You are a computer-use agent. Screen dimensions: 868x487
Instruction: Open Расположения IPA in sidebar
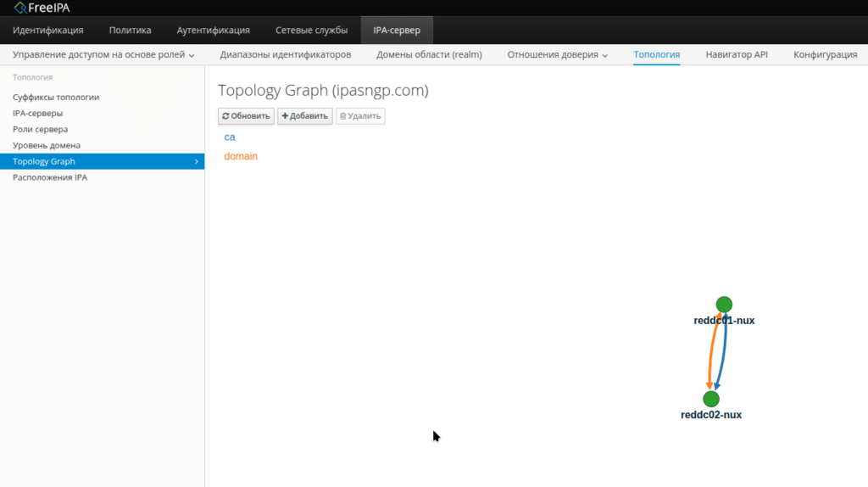click(50, 178)
